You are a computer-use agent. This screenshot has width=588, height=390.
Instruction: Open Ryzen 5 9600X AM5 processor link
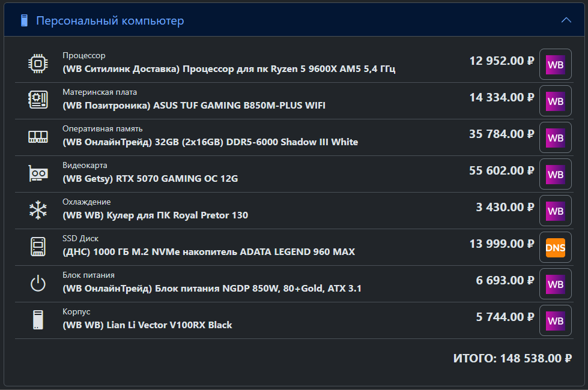pyautogui.click(x=229, y=69)
